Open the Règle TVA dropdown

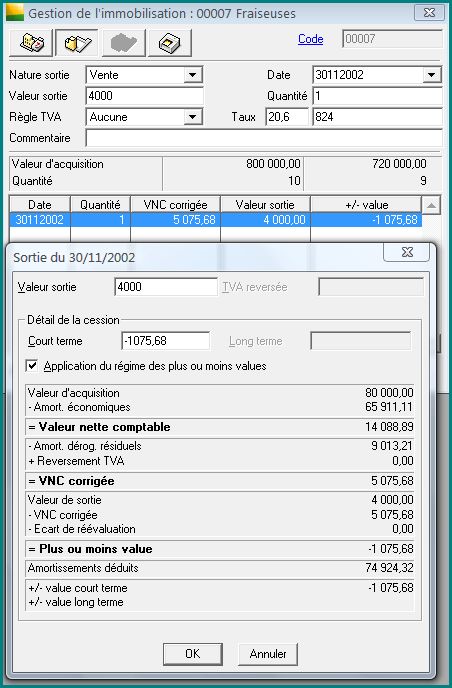(x=193, y=117)
